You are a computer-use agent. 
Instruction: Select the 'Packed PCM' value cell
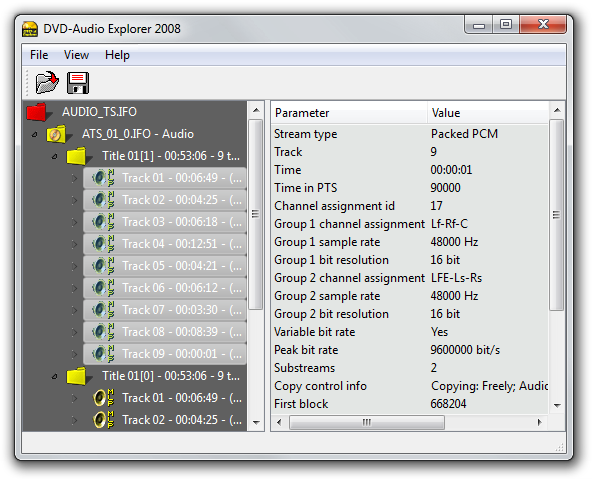(x=464, y=134)
